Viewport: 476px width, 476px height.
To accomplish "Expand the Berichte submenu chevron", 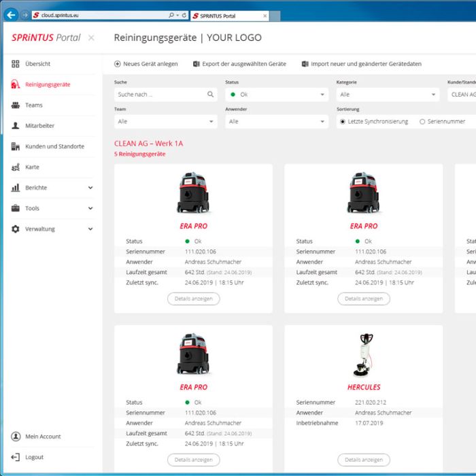I will [x=90, y=188].
